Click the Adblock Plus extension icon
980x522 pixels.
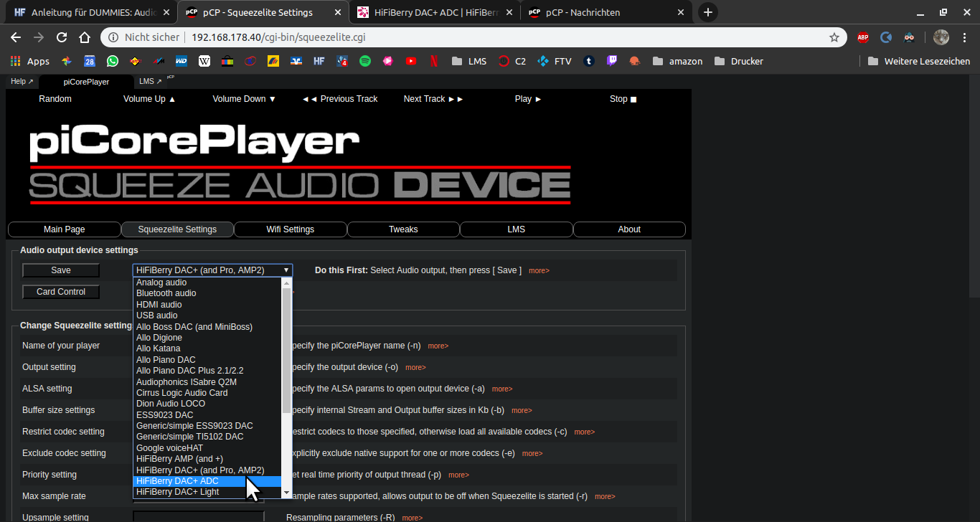tap(863, 37)
